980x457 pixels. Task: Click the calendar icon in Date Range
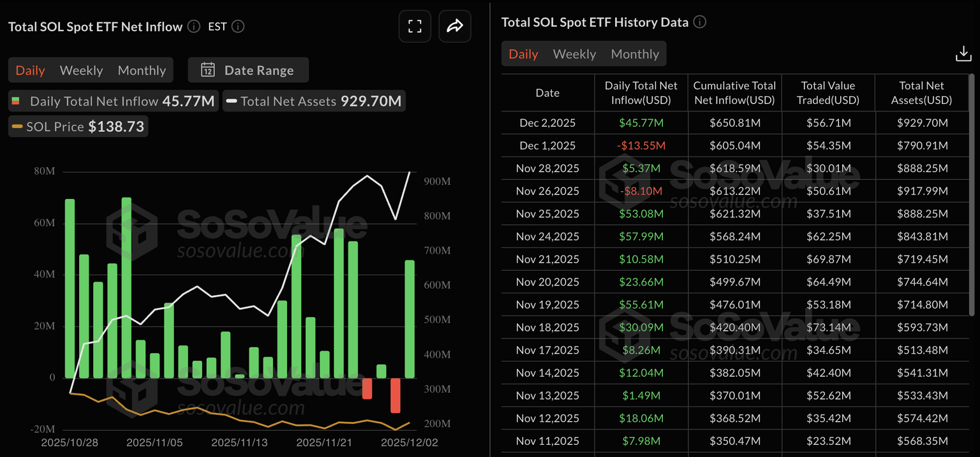pos(208,69)
